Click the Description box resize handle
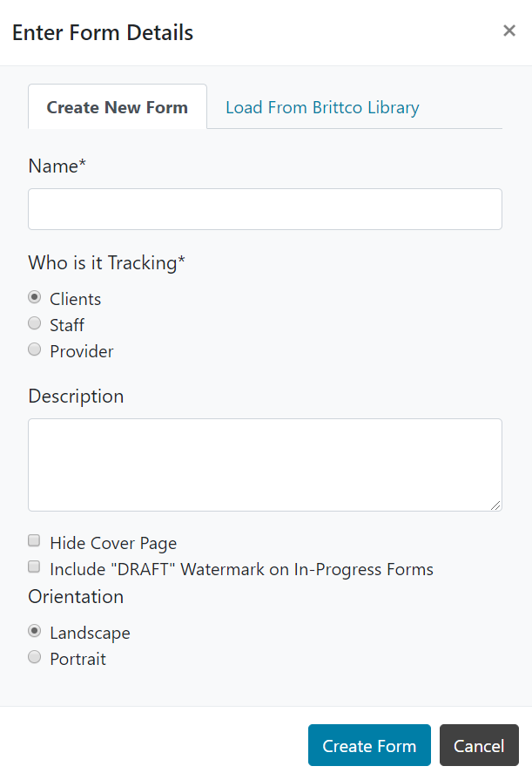Image resolution: width=532 pixels, height=773 pixels. [495, 505]
